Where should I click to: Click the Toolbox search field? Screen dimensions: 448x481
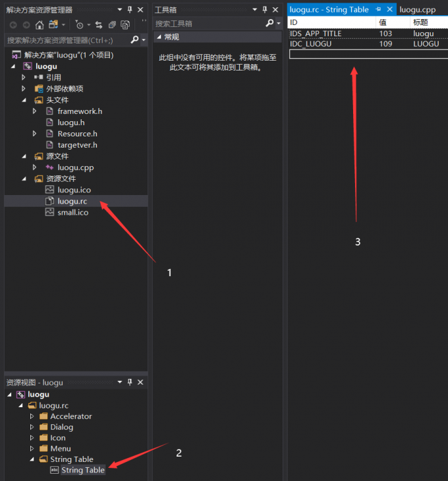(x=208, y=23)
